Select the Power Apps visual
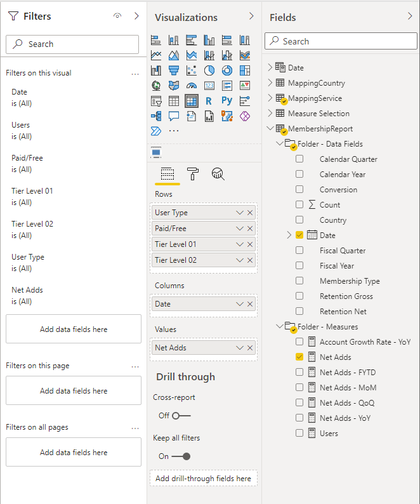The image size is (420, 504). click(245, 116)
